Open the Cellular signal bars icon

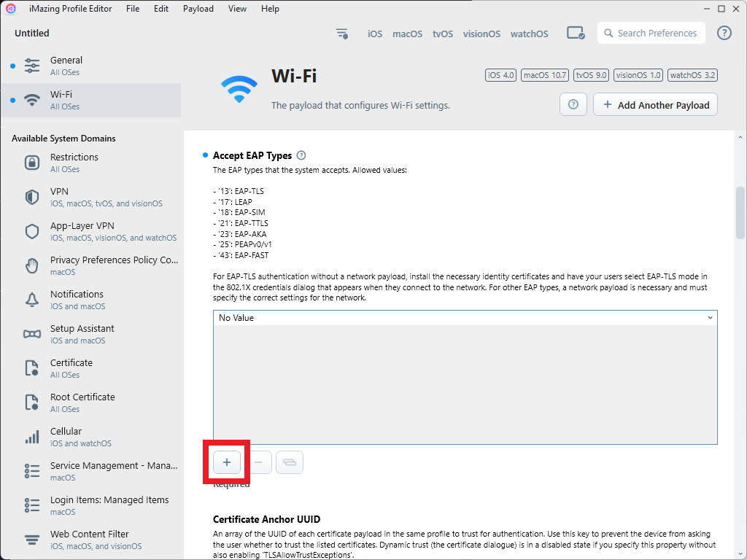[x=32, y=437]
